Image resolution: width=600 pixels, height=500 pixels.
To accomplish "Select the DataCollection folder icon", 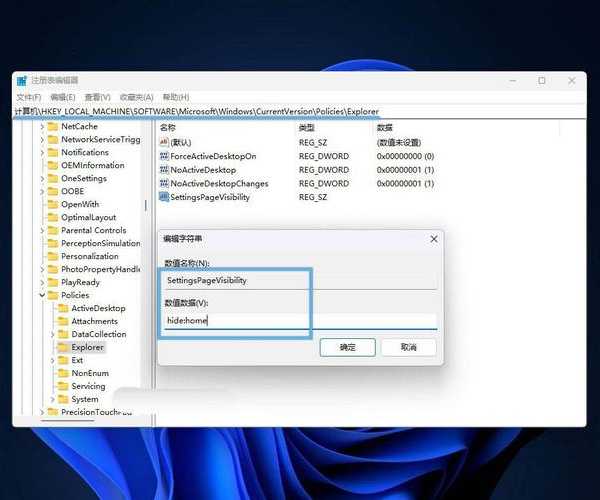I will click(63, 334).
